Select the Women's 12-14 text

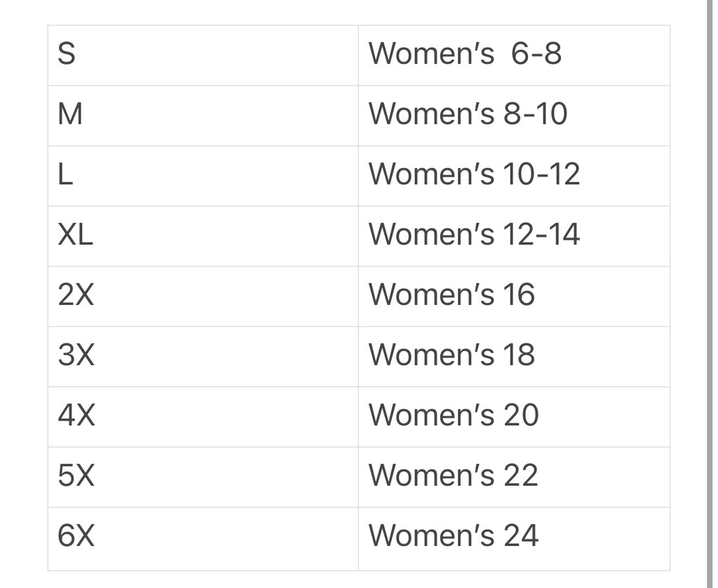tap(474, 235)
